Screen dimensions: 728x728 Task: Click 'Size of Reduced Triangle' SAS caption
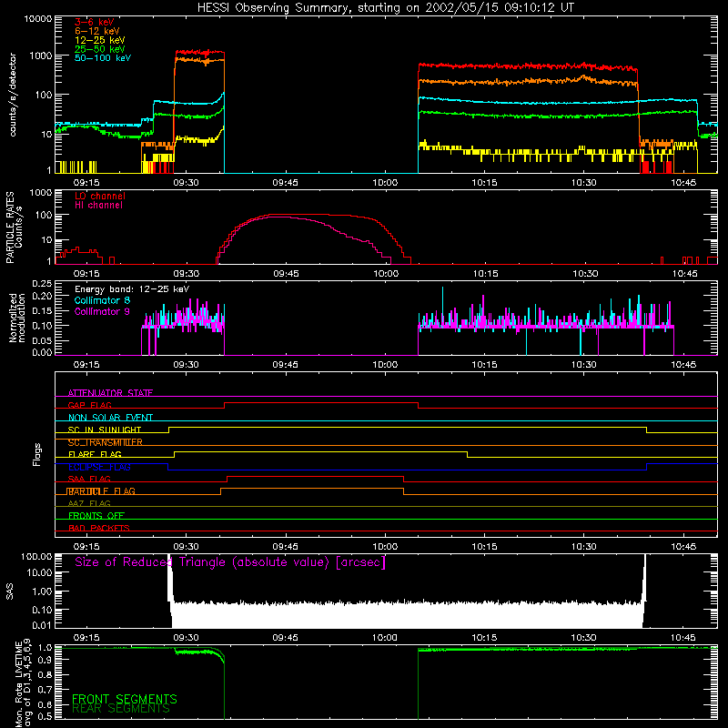[x=230, y=562]
